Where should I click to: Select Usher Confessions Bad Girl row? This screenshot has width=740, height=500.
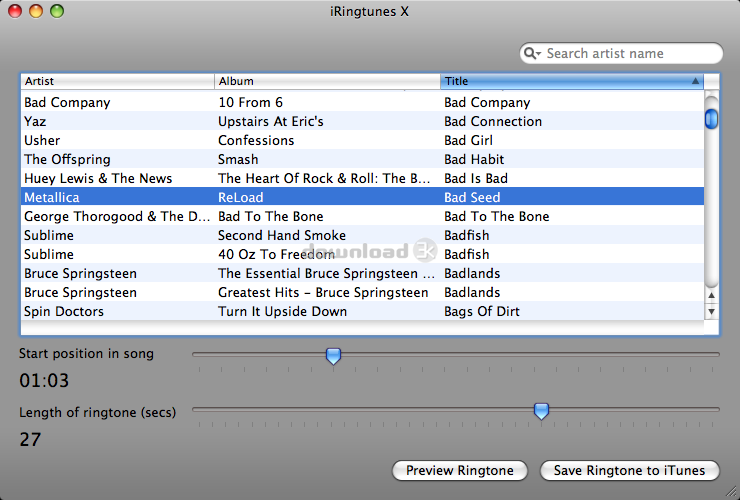coord(362,140)
